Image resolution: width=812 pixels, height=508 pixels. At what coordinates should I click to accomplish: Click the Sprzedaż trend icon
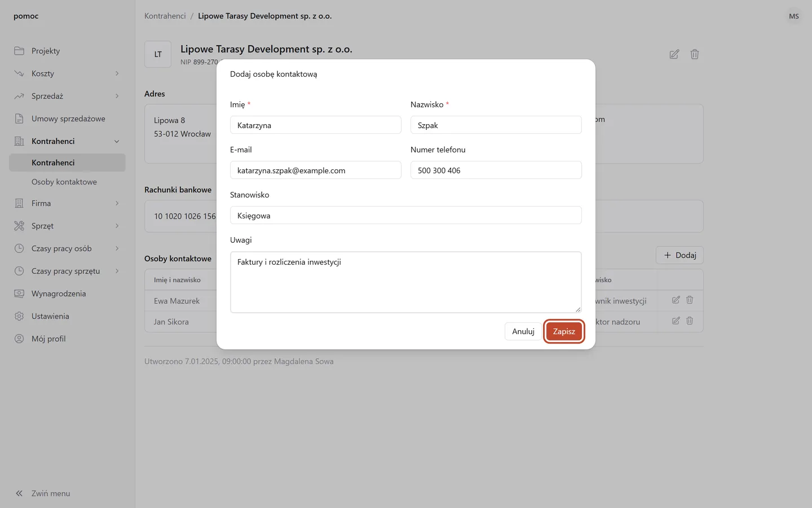(x=19, y=96)
